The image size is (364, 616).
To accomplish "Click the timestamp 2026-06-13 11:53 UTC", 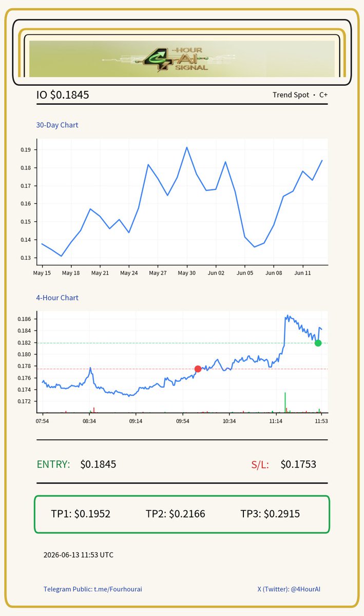I will (79, 555).
